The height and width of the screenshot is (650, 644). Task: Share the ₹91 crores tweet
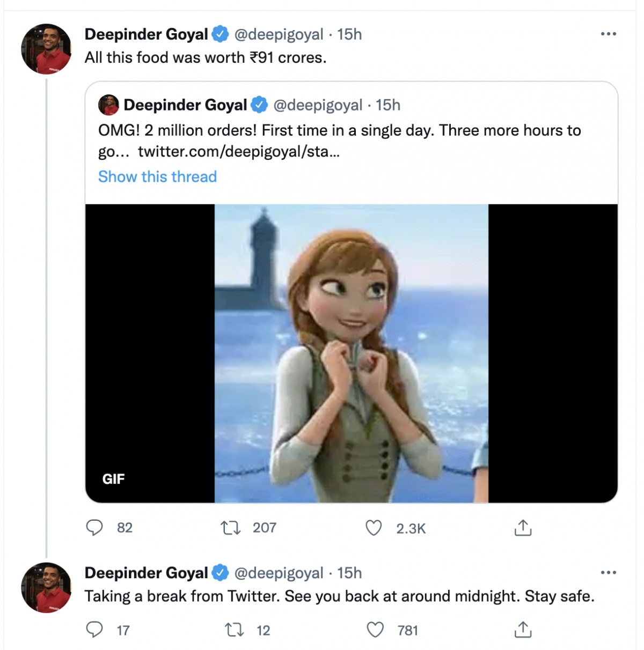click(x=523, y=528)
